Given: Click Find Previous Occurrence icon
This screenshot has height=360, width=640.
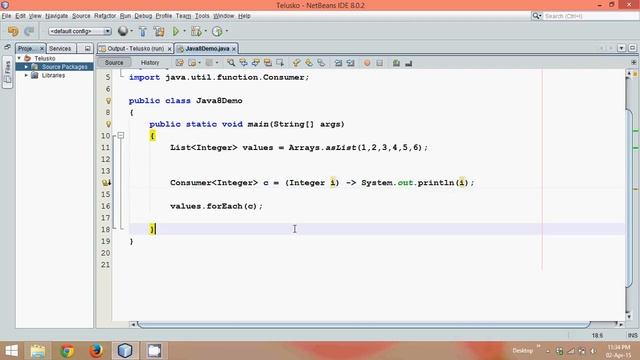Looking at the screenshot, I should click(243, 63).
